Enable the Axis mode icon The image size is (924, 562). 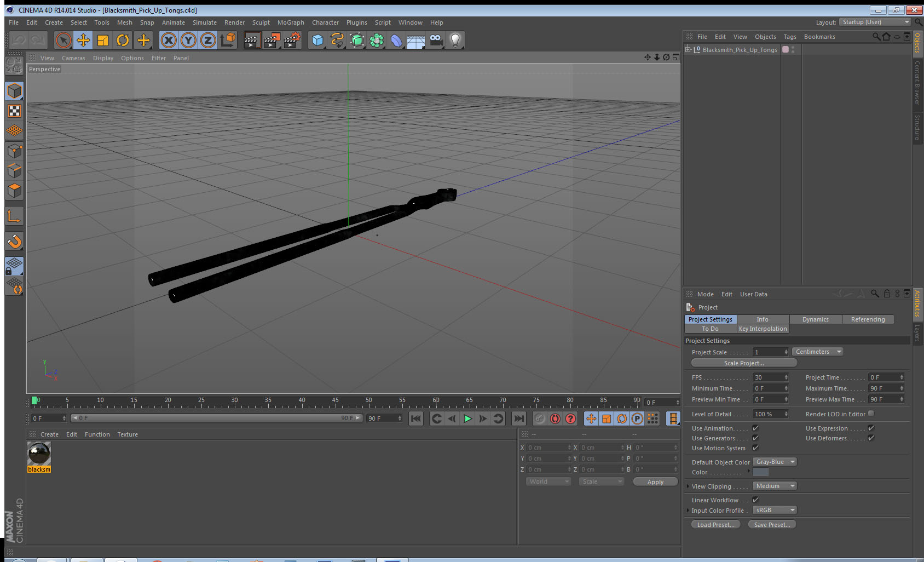(14, 216)
